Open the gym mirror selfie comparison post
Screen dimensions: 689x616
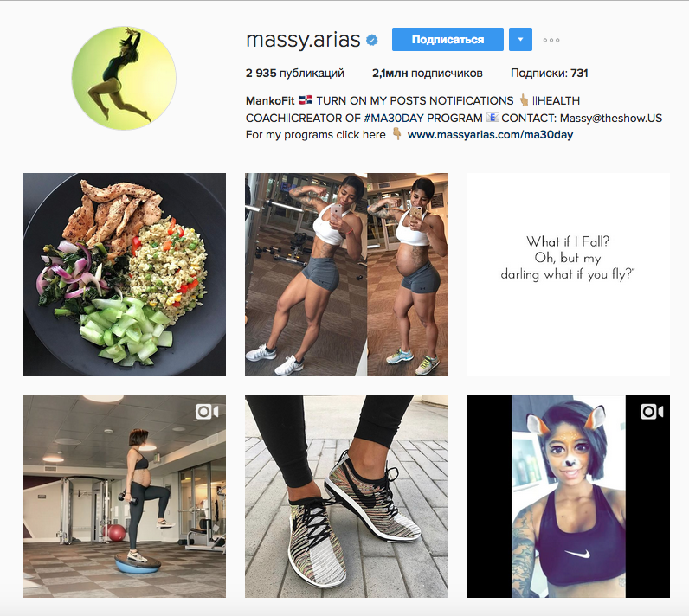[347, 274]
